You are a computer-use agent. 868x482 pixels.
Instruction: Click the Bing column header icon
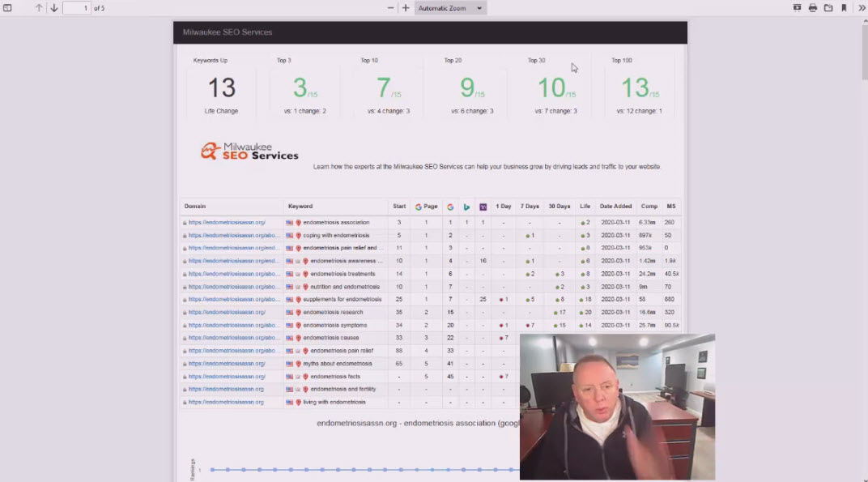466,207
